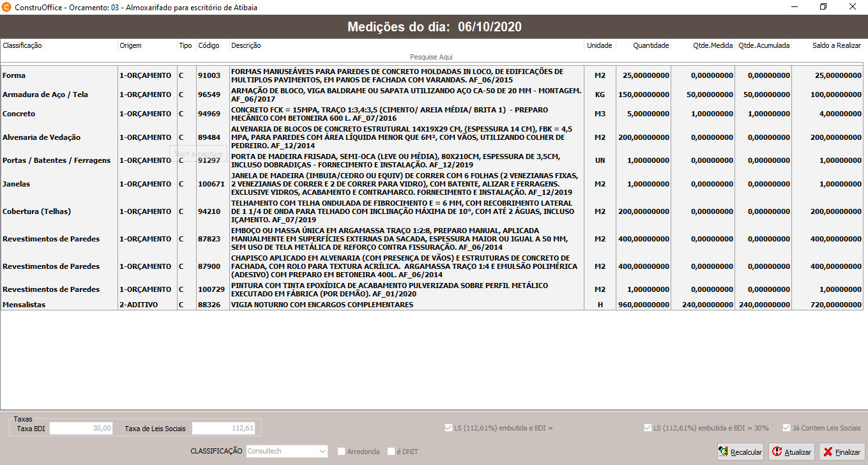Click the KG unit cell
The image size is (868, 465).
pyautogui.click(x=600, y=95)
